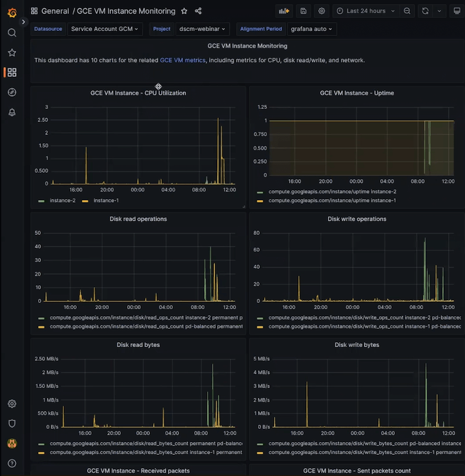
Task: Open the dscm-webinar project dropdown
Action: click(202, 29)
